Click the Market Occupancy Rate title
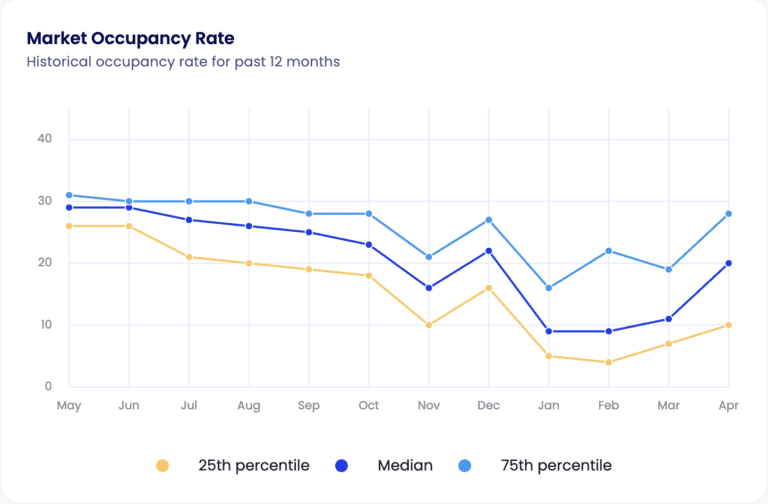768x504 pixels. [130, 39]
